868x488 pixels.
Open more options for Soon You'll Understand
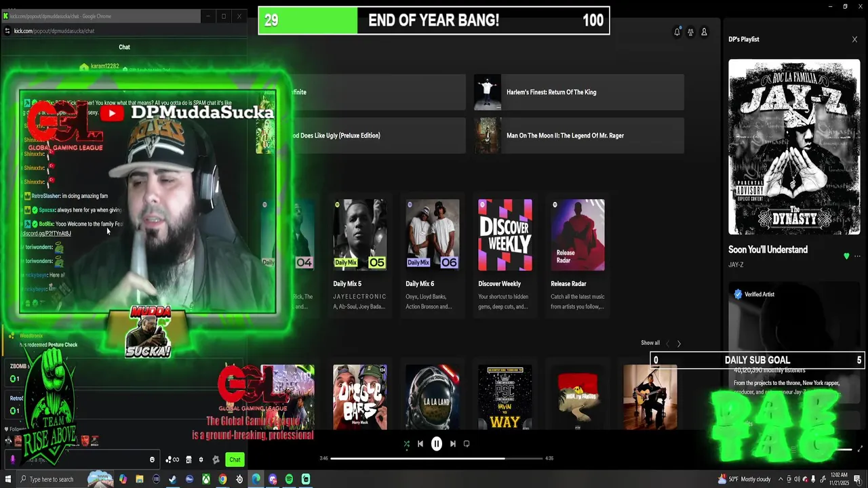coord(857,256)
